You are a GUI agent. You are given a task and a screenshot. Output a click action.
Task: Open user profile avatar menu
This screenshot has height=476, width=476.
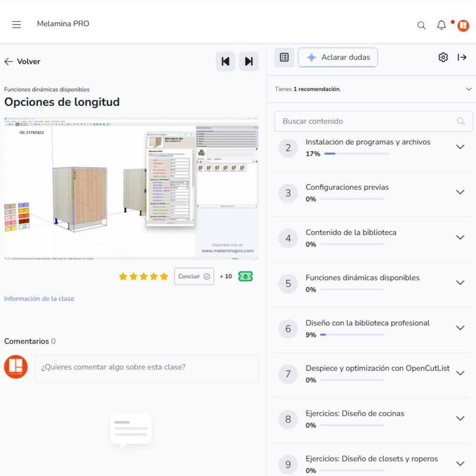[463, 26]
